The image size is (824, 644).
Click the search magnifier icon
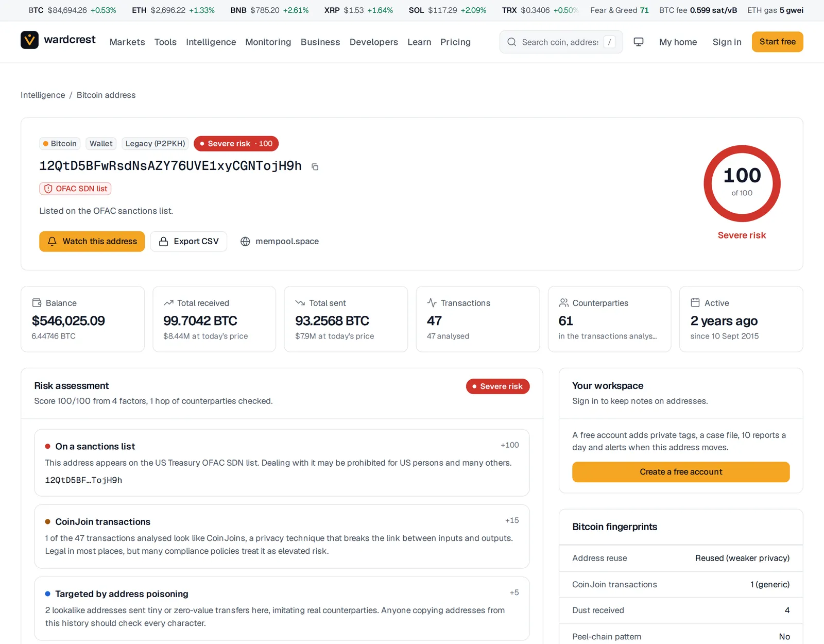pos(511,42)
